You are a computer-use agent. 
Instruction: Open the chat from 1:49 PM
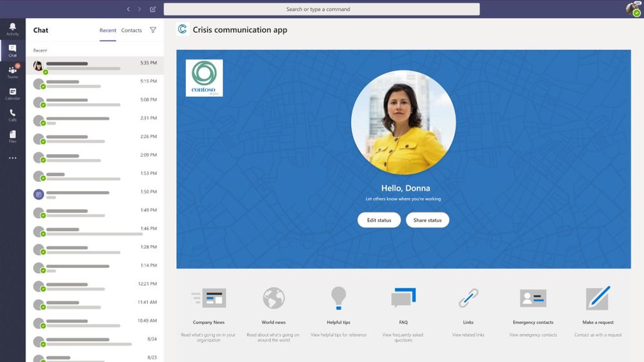95,213
